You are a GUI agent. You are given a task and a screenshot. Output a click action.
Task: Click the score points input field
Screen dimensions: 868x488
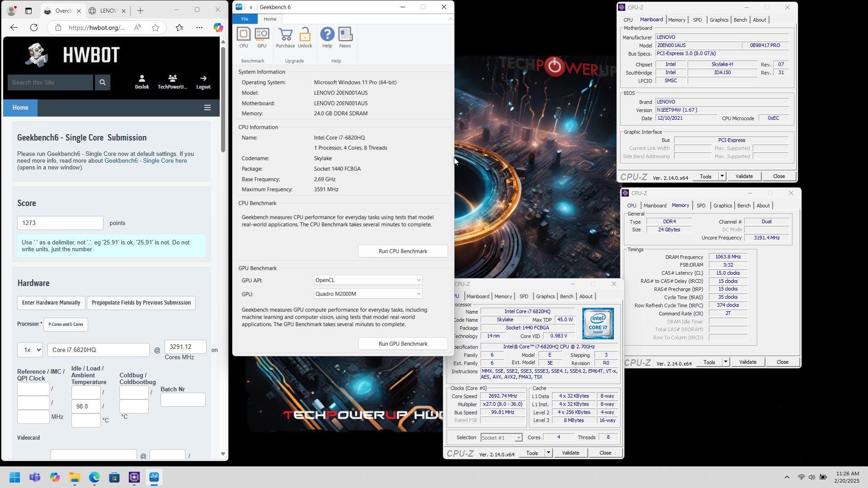point(60,223)
